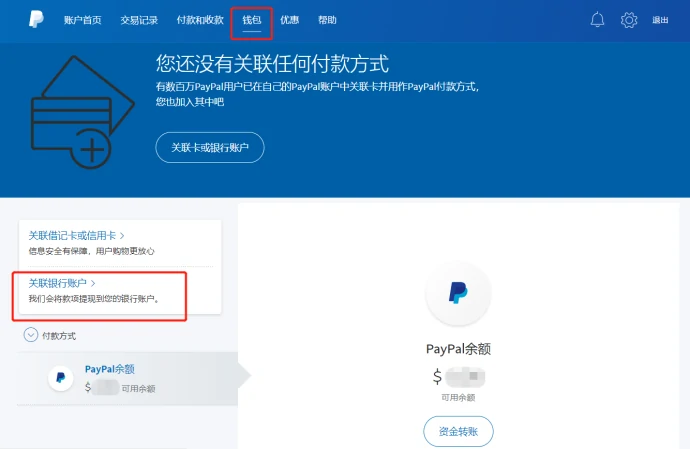Open the 优惠 tab
The height and width of the screenshot is (449, 690).
click(x=290, y=20)
